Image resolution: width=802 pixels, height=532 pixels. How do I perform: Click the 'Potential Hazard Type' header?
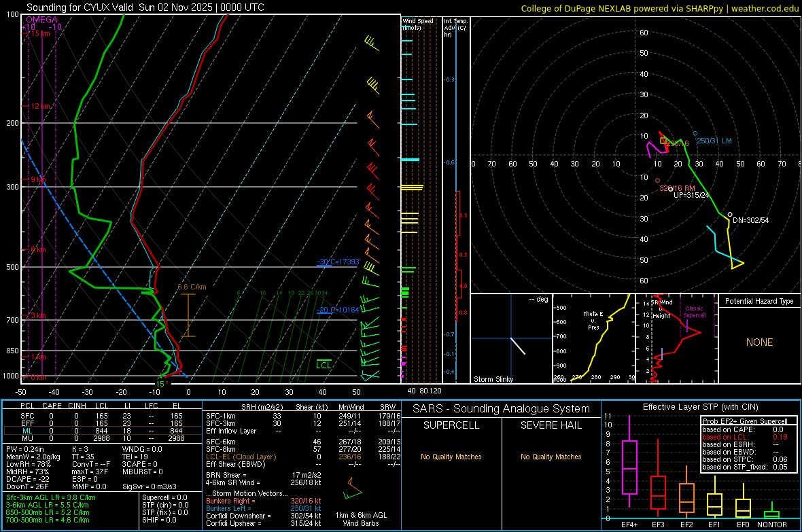(x=759, y=301)
